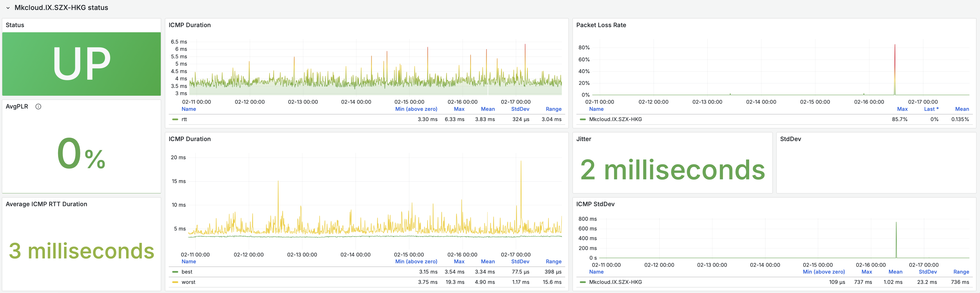Toggle visibility of the best series
This screenshot has height=293, width=980.
click(187, 272)
